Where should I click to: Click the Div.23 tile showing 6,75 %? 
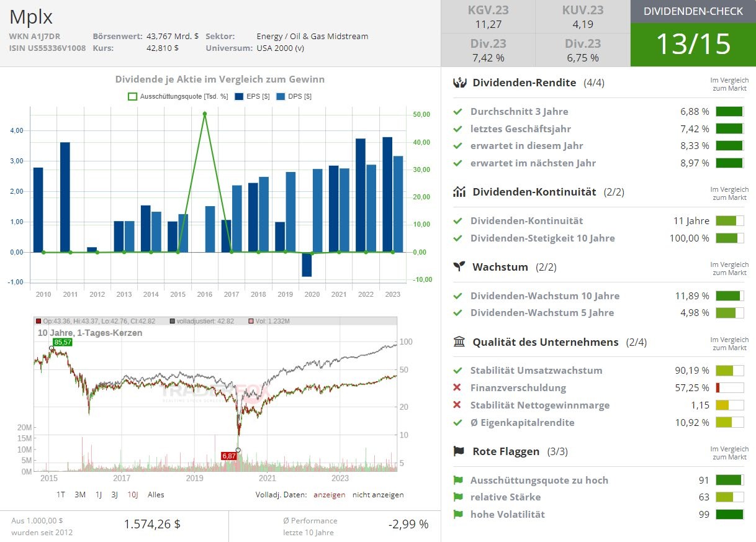pyautogui.click(x=583, y=50)
